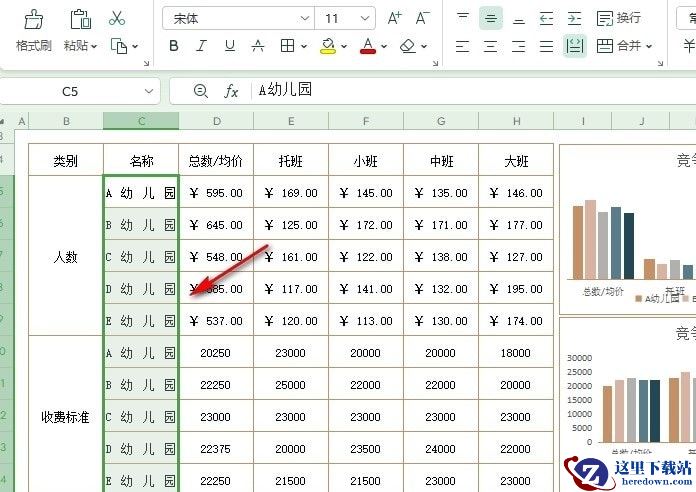Open the Paste (粘贴) dropdown arrow
This screenshot has width=696, height=492.
click(x=94, y=46)
